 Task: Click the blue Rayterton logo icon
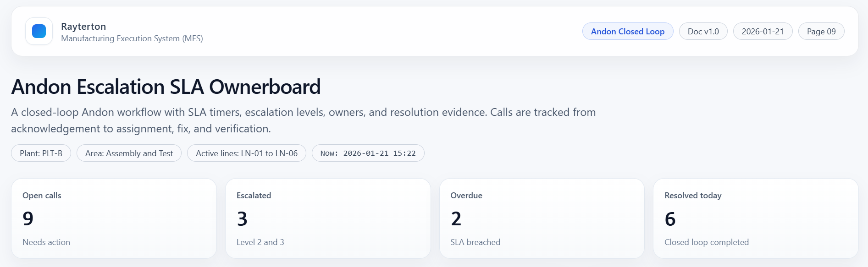(x=39, y=31)
